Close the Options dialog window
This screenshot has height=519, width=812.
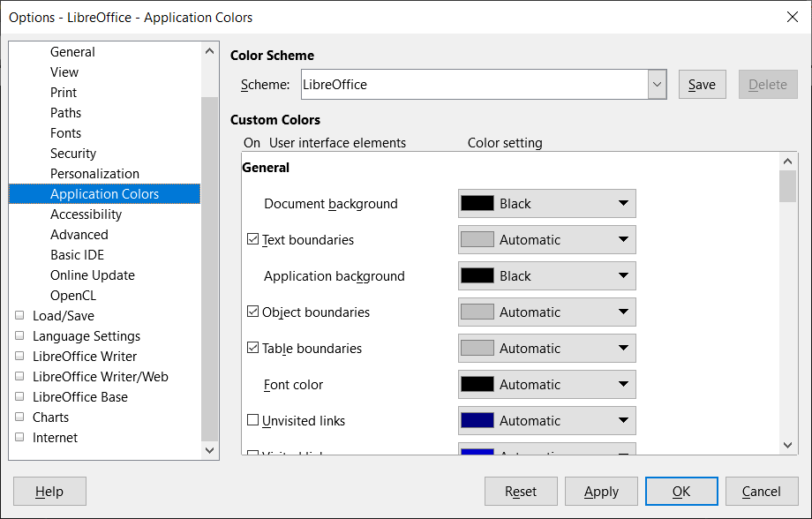[793, 17]
